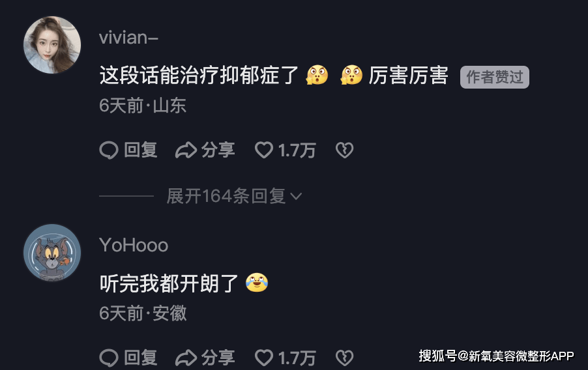Click 回复 label under vivian- comment
588x370 pixels.
click(141, 150)
